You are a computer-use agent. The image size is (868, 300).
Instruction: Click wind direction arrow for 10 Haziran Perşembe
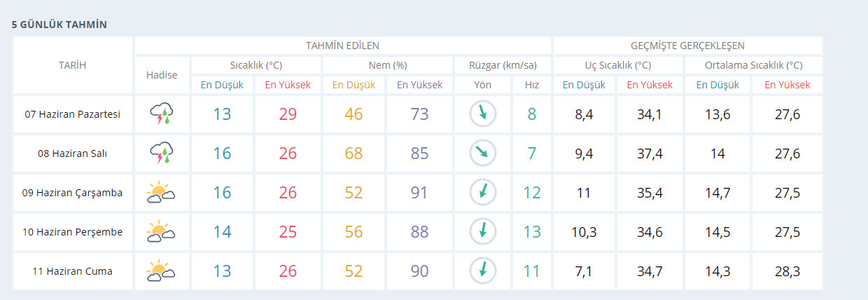click(x=482, y=231)
